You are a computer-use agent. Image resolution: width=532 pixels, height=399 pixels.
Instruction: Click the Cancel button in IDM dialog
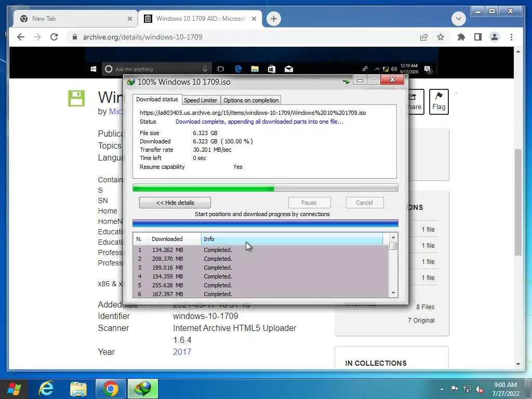coord(364,203)
